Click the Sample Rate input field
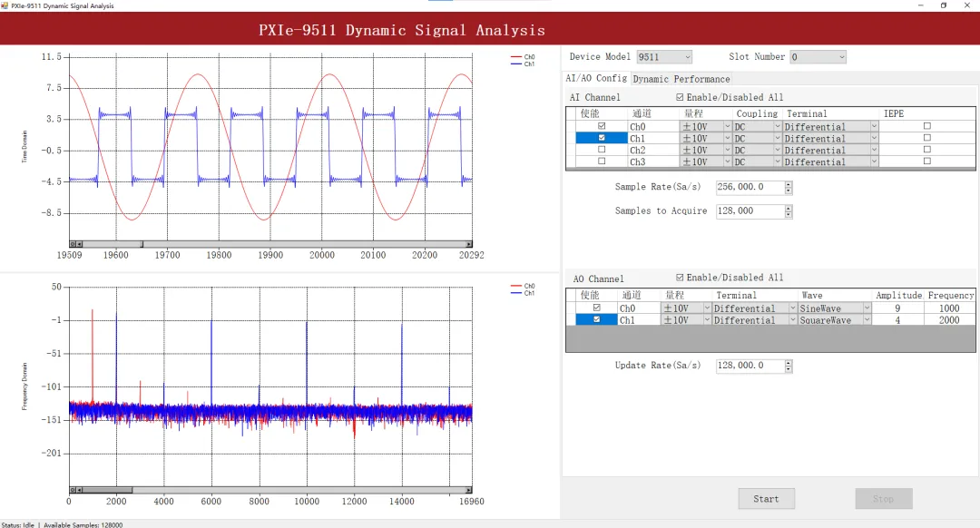This screenshot has height=528, width=980. [x=750, y=187]
